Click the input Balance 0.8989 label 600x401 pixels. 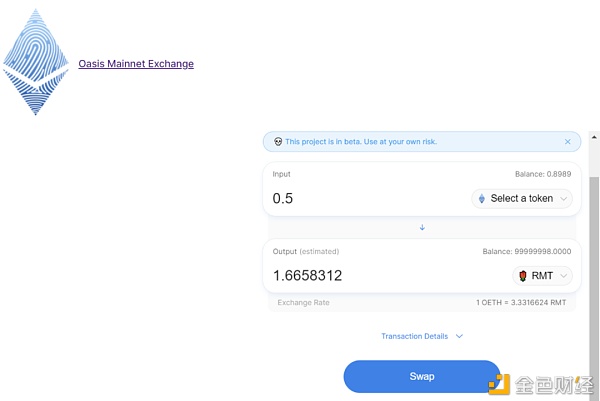pyautogui.click(x=543, y=174)
